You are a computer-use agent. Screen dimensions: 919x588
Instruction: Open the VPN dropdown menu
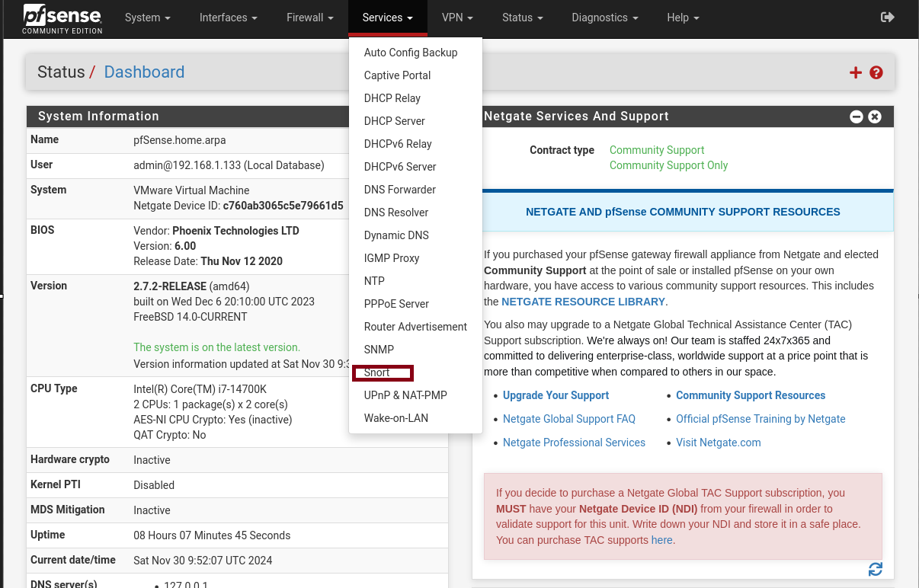[458, 18]
